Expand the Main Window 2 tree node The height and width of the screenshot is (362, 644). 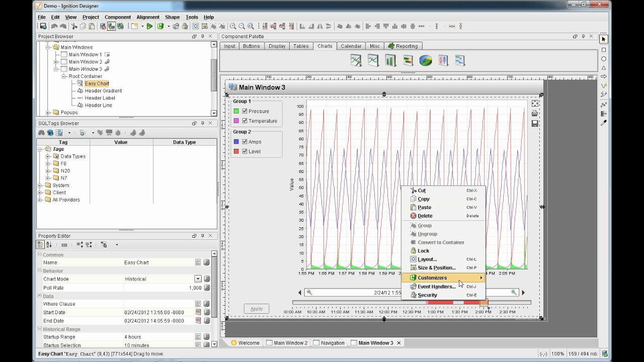tap(56, 62)
